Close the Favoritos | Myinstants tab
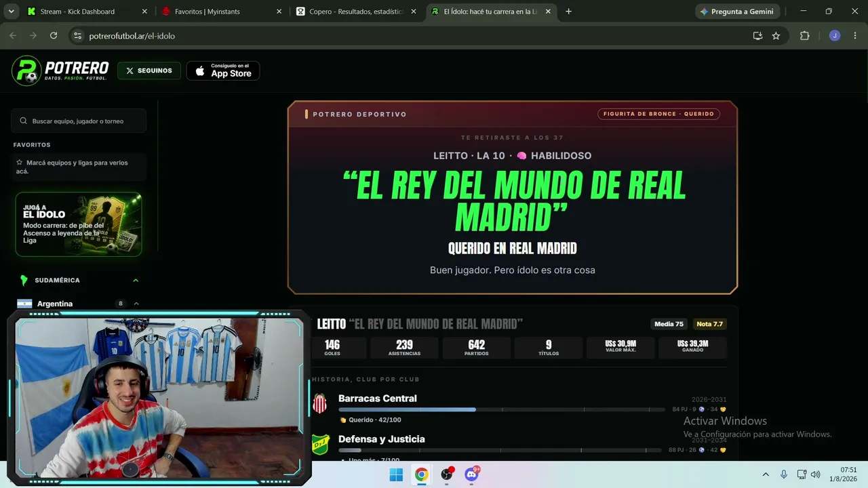The width and height of the screenshot is (868, 488). tap(279, 12)
